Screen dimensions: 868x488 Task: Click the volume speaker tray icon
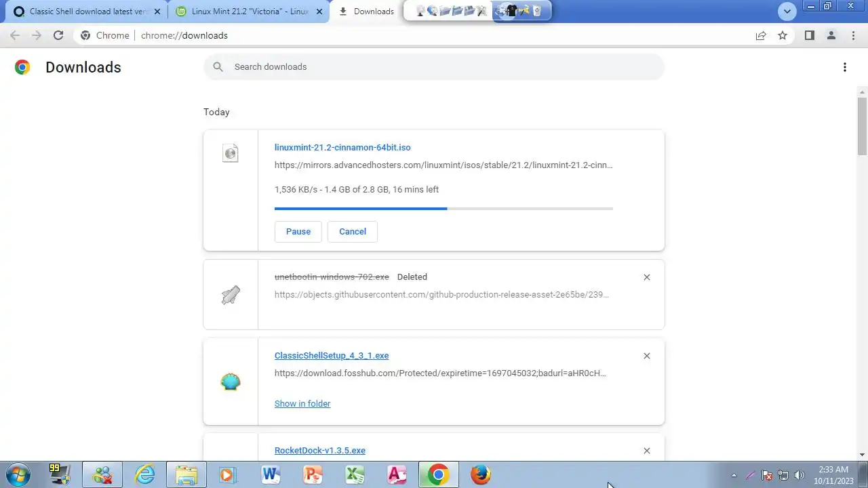click(799, 475)
